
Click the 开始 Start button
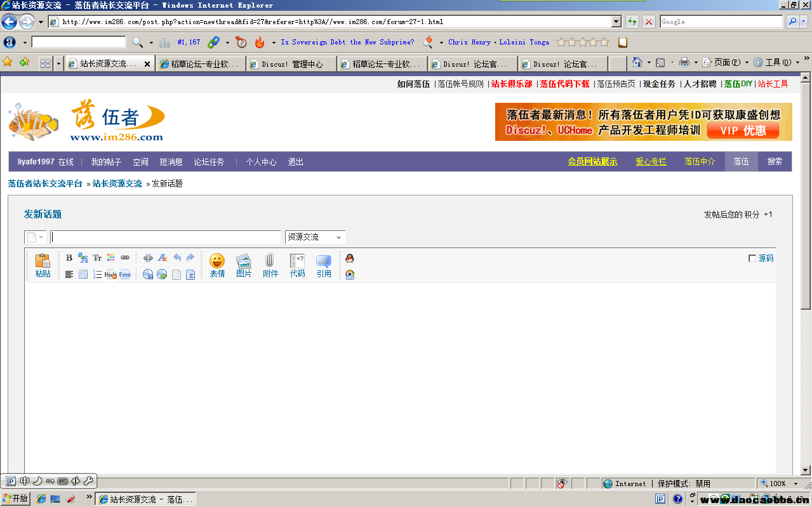pos(16,499)
